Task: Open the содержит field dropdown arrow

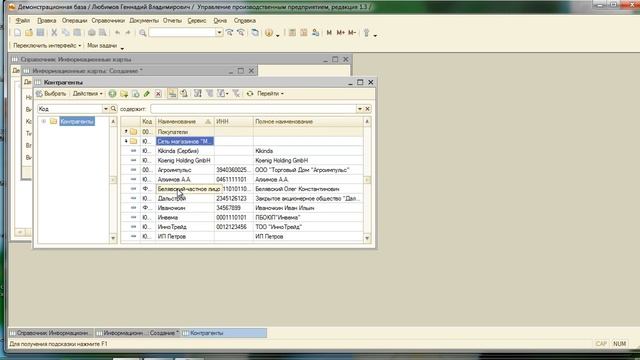Action: [x=360, y=109]
